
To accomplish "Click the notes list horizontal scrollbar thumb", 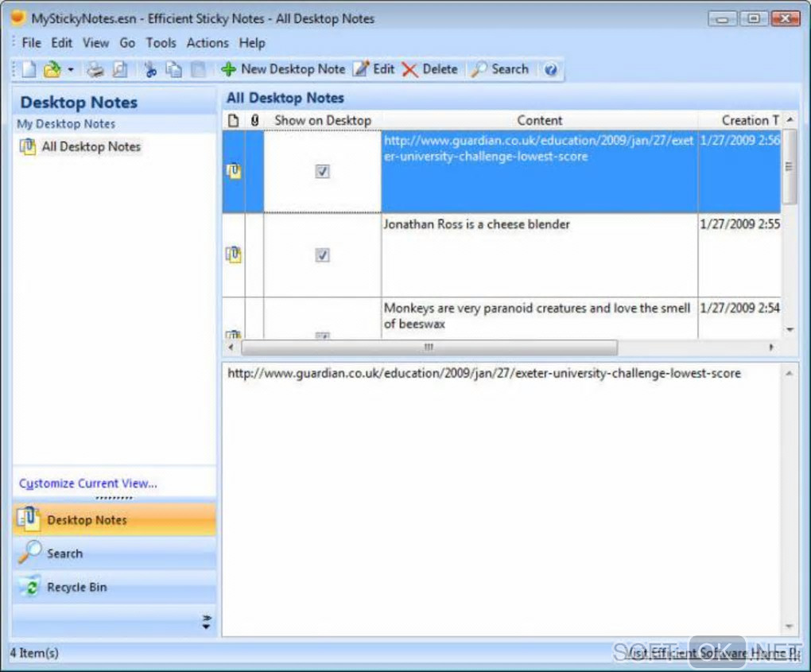I will pos(429,347).
